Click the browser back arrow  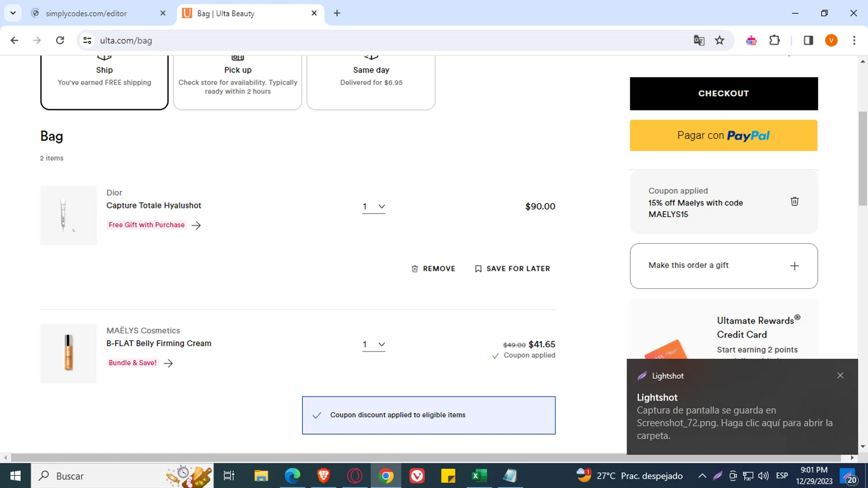(14, 41)
